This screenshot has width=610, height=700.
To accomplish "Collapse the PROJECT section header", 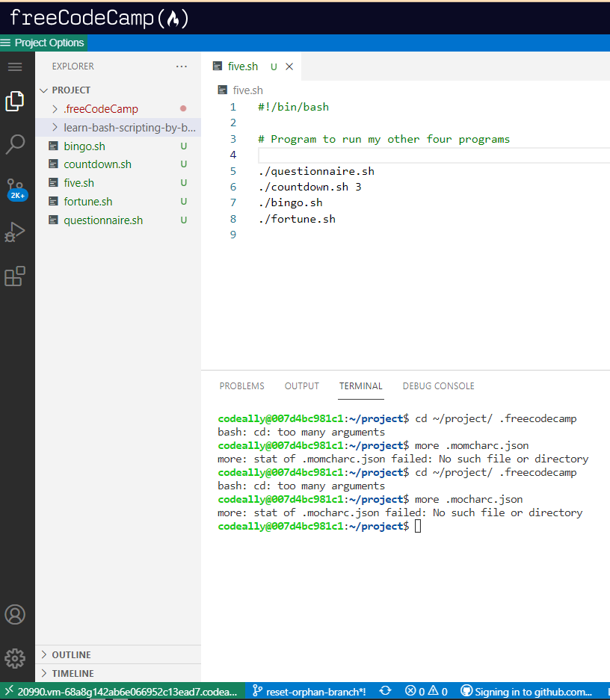I will tap(71, 90).
